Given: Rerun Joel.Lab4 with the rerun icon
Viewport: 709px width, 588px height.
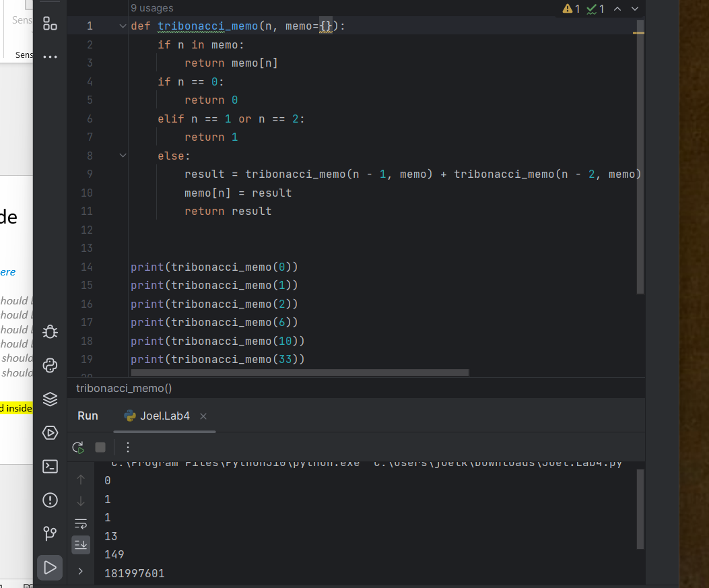Looking at the screenshot, I should (x=78, y=447).
